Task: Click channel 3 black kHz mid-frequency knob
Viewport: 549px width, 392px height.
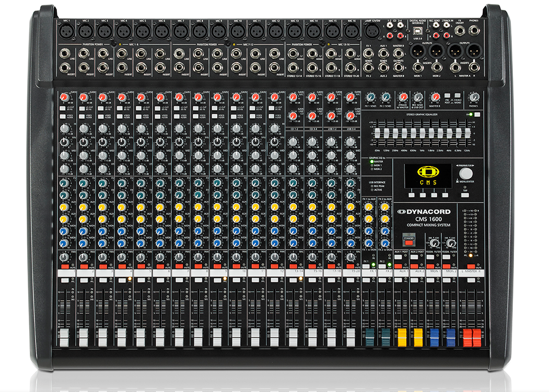Action: click(x=102, y=142)
